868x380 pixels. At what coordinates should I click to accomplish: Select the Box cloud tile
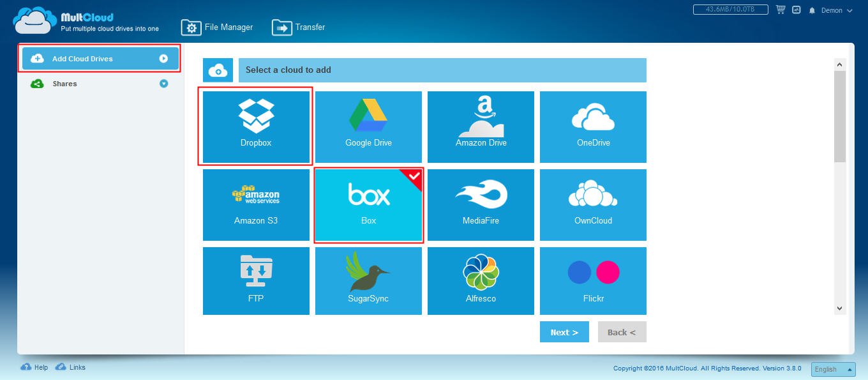pyautogui.click(x=368, y=204)
